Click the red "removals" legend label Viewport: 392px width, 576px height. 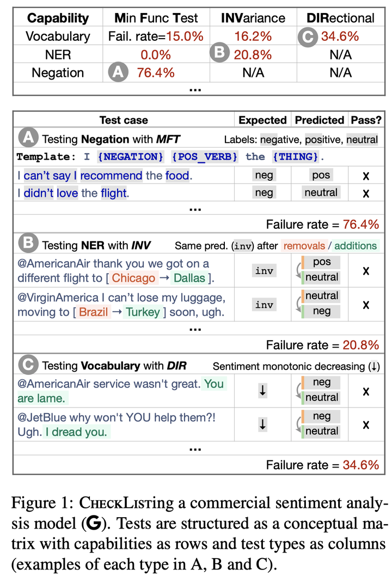tap(304, 246)
